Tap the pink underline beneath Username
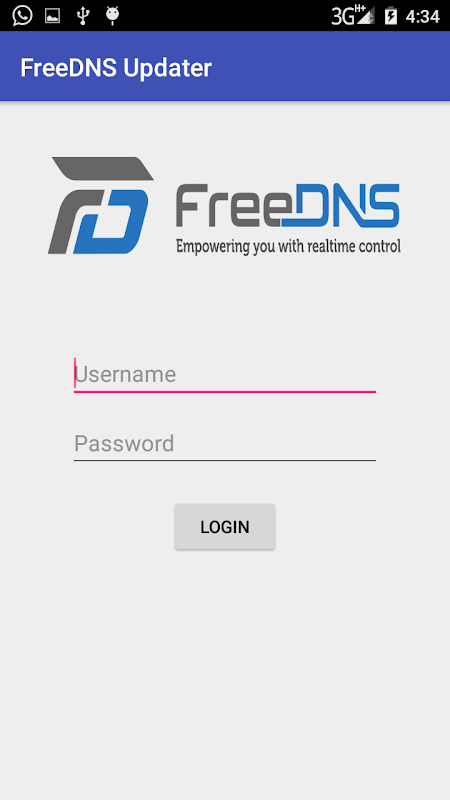Viewport: 450px width, 800px height. (x=225, y=391)
